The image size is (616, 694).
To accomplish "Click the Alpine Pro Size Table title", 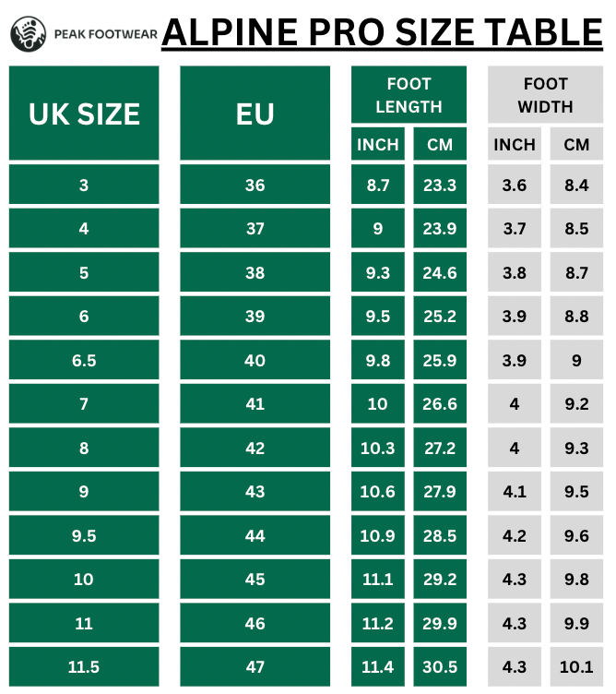I will 382,34.
